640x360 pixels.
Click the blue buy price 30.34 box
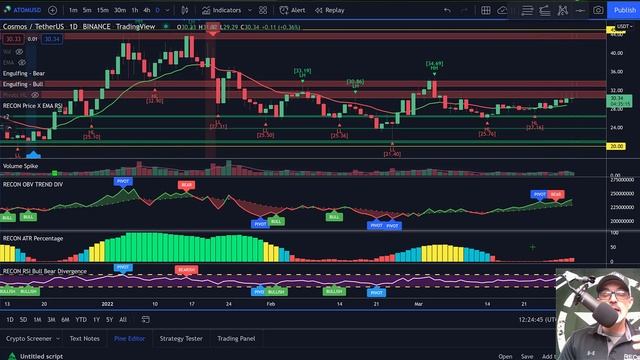(52, 39)
